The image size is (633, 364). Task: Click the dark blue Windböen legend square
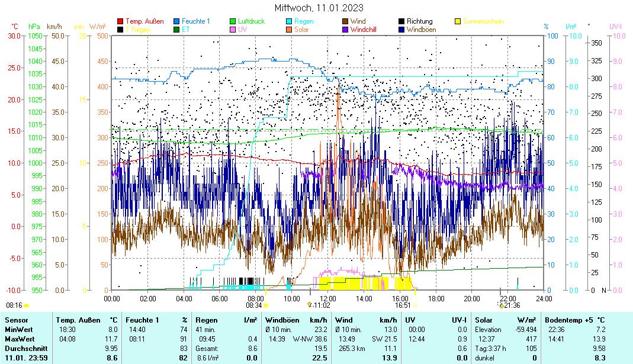click(401, 29)
